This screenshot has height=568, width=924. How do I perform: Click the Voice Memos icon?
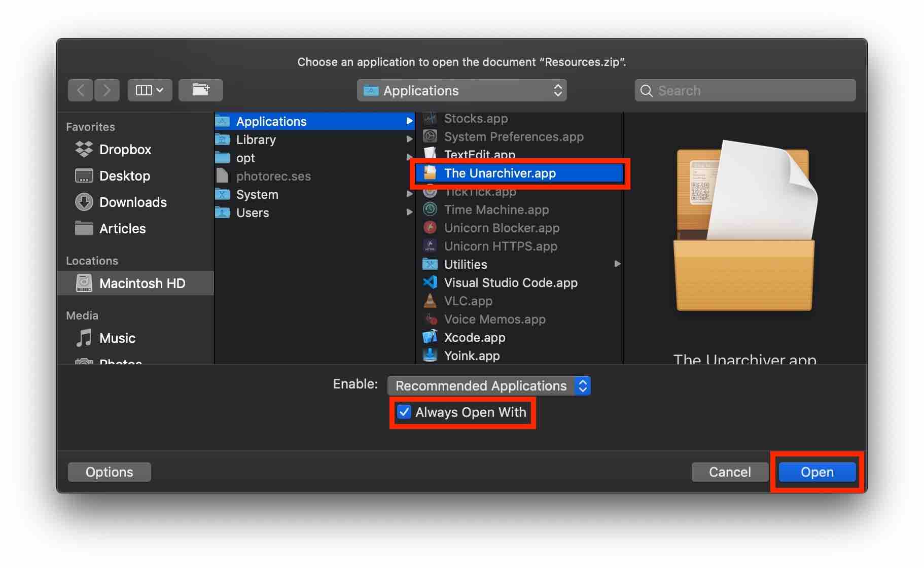click(431, 319)
